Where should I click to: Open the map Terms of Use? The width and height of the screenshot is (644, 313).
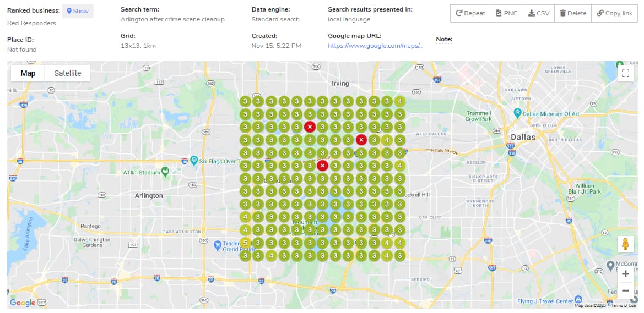[623, 305]
